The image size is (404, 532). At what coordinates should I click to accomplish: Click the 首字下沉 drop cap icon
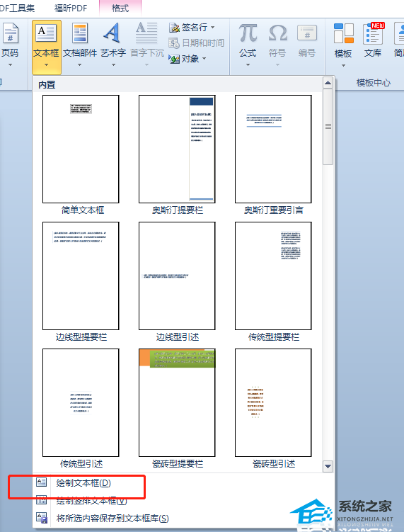(146, 33)
